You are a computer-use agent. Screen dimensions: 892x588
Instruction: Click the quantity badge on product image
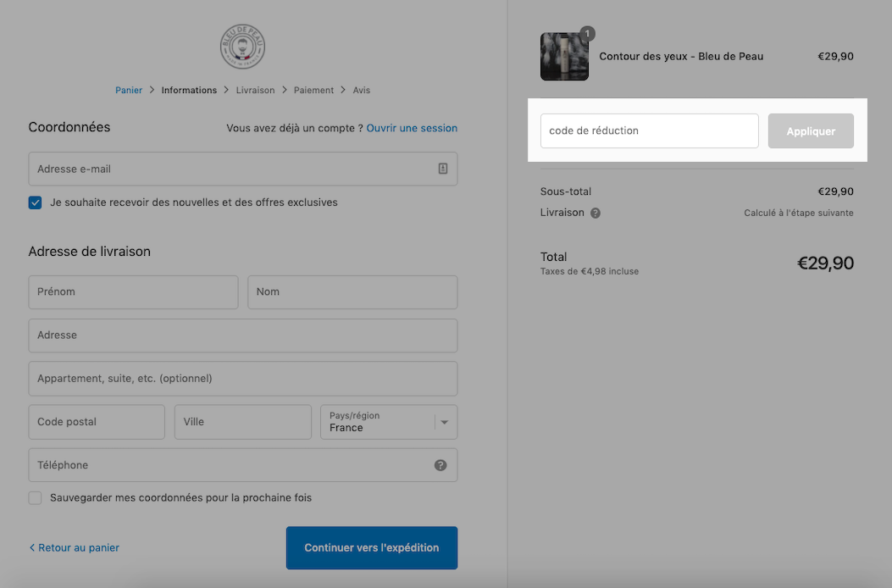click(x=587, y=34)
